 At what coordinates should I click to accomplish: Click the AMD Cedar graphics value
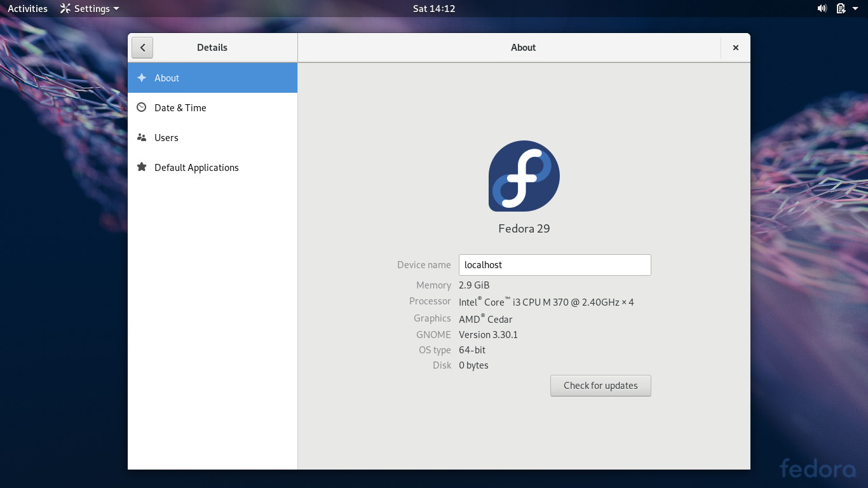click(485, 319)
